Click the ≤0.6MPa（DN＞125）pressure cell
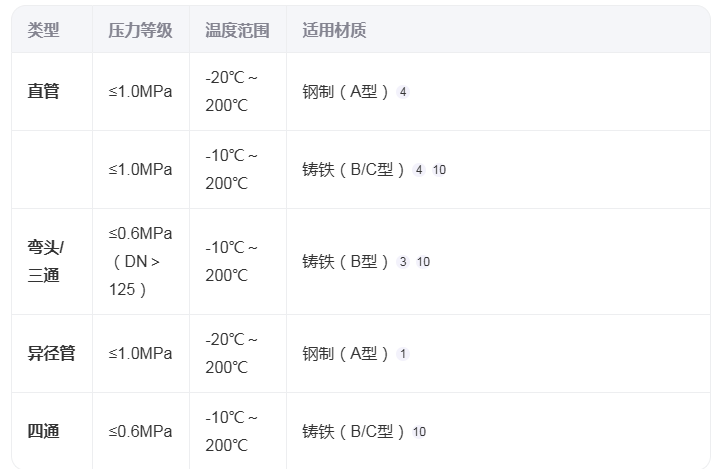The height and width of the screenshot is (469, 724). pos(140,262)
